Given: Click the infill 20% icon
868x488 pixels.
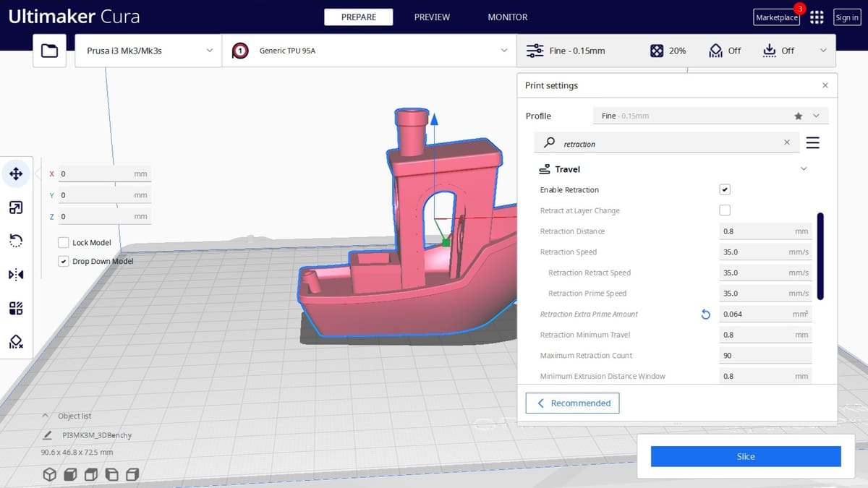Looking at the screenshot, I should [x=656, y=51].
